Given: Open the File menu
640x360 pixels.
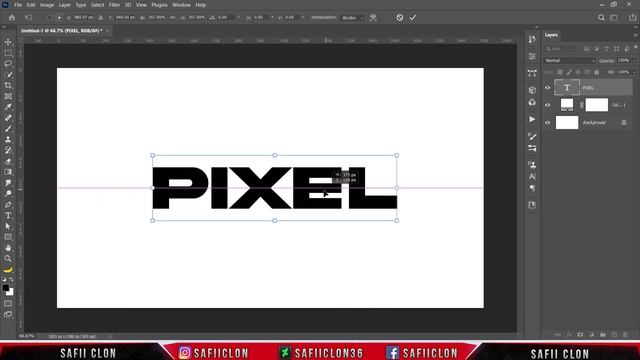Looking at the screenshot, I should (x=18, y=5).
